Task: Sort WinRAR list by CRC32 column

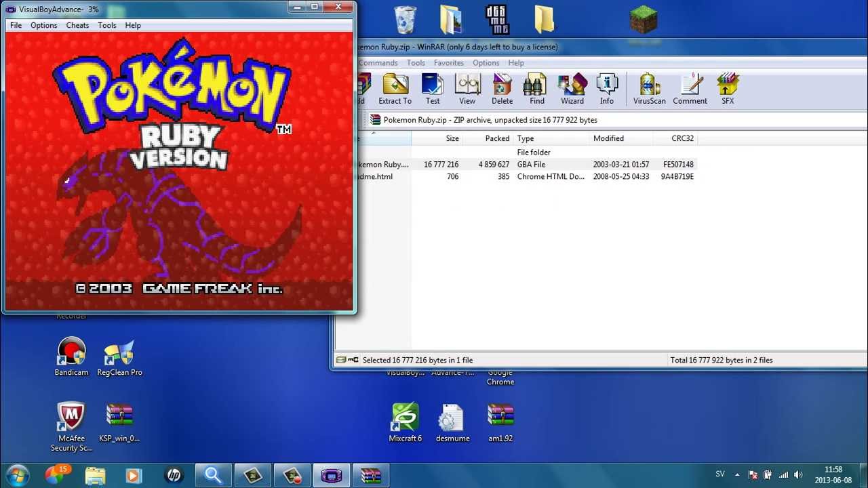Action: (675, 138)
